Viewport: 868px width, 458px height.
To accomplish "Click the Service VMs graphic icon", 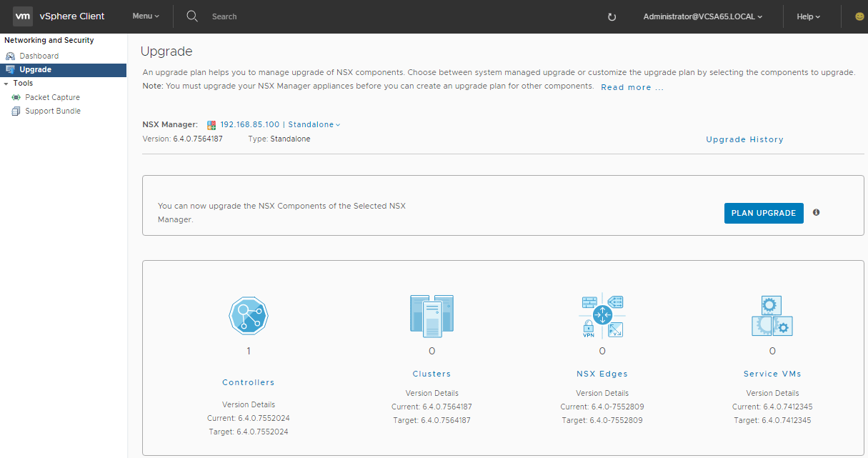I will (x=772, y=315).
